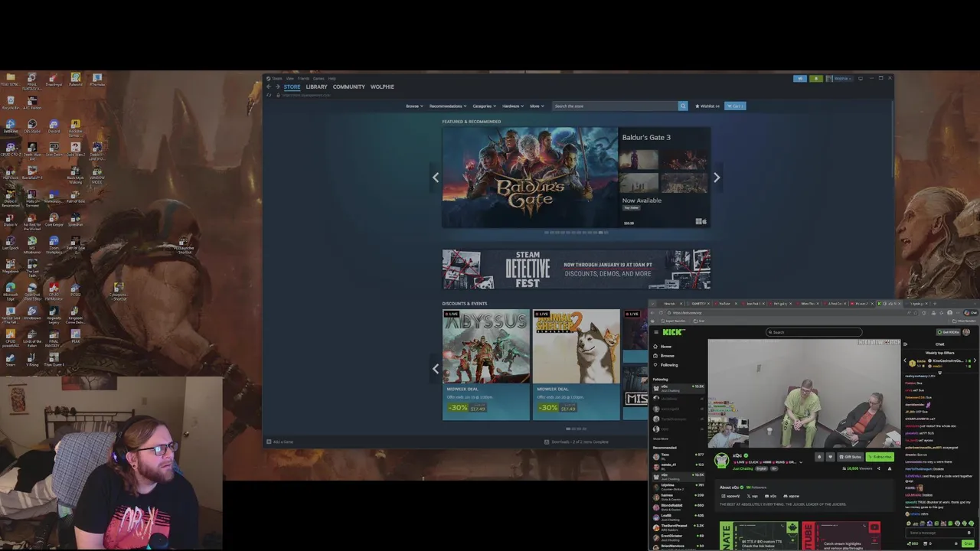Open the Recycle Bin desktop icon

pos(11,103)
